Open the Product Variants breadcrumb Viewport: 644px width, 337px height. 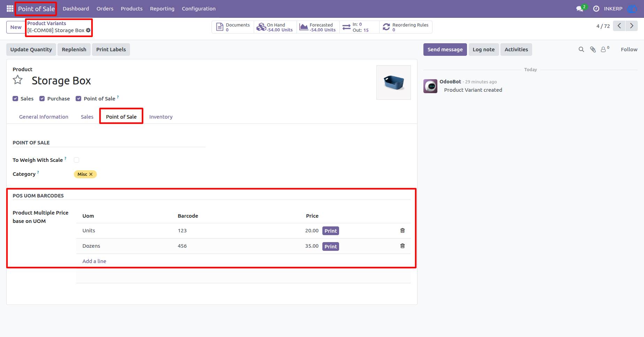[x=47, y=23]
